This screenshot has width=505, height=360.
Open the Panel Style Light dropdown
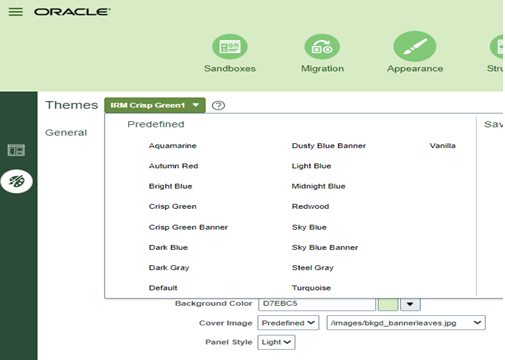(x=276, y=342)
